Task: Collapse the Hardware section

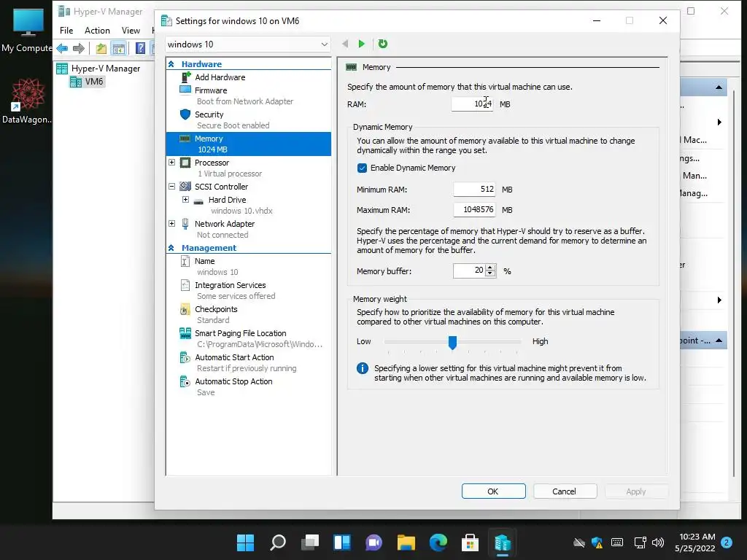Action: (171, 64)
